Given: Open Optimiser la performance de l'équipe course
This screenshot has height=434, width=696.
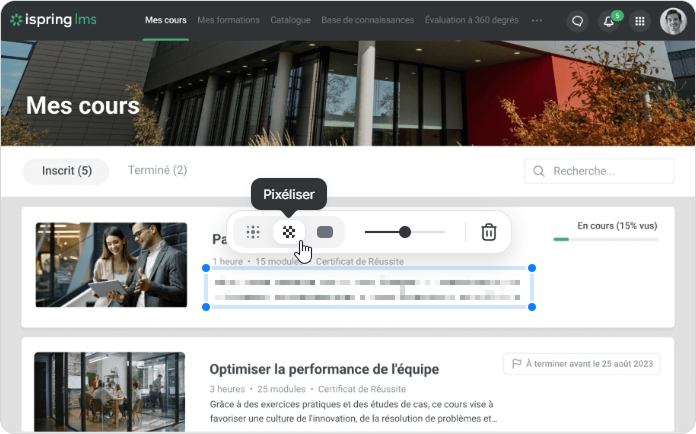Looking at the screenshot, I should click(x=324, y=369).
